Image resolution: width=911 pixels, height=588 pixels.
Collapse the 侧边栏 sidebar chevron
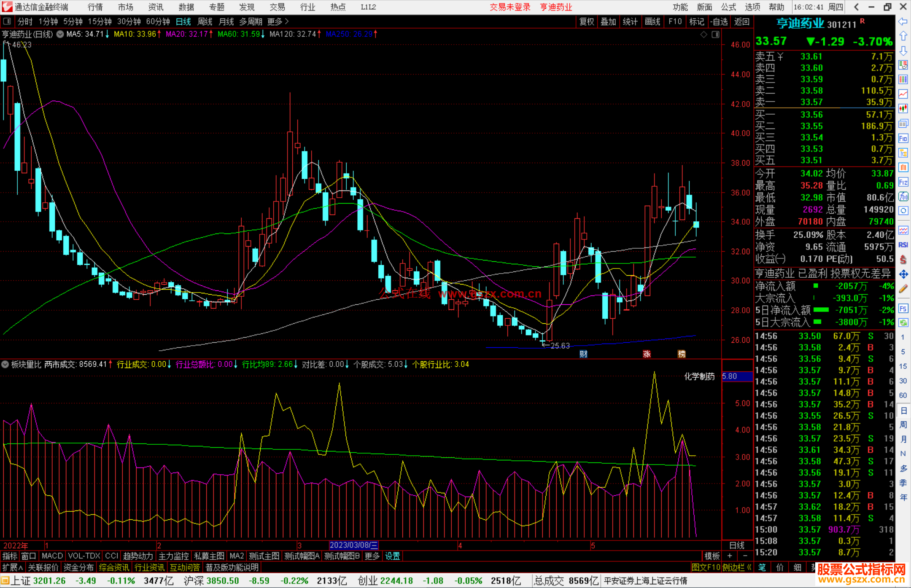tap(749, 567)
